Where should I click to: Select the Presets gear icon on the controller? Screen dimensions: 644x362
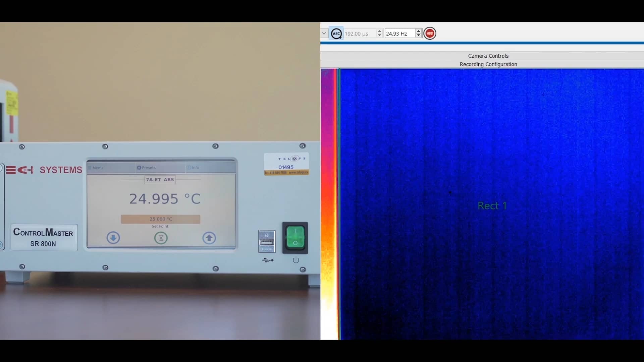139,168
